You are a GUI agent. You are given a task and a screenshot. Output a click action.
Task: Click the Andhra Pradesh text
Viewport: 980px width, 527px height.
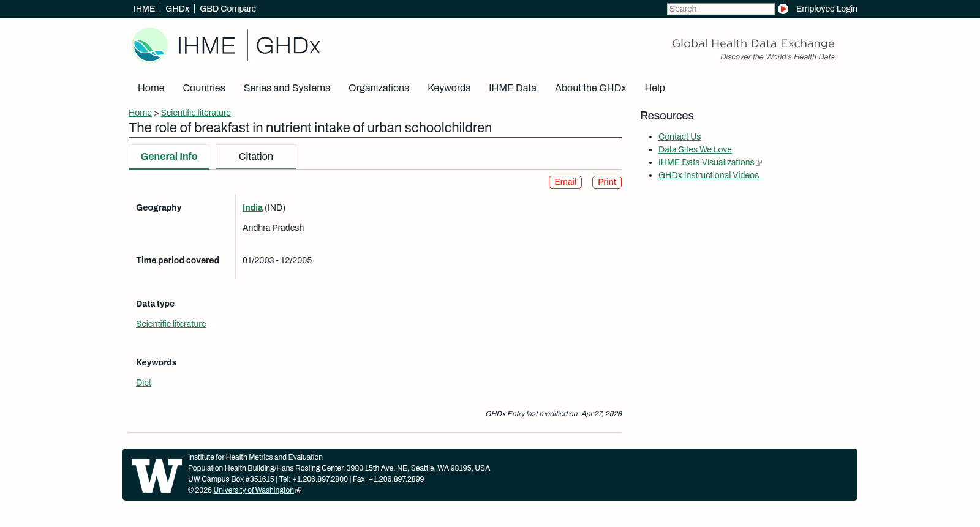click(x=273, y=228)
